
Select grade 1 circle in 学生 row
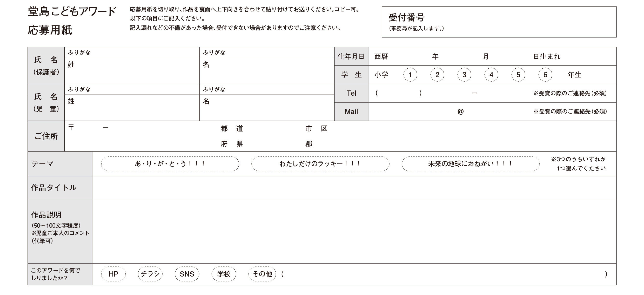click(410, 75)
